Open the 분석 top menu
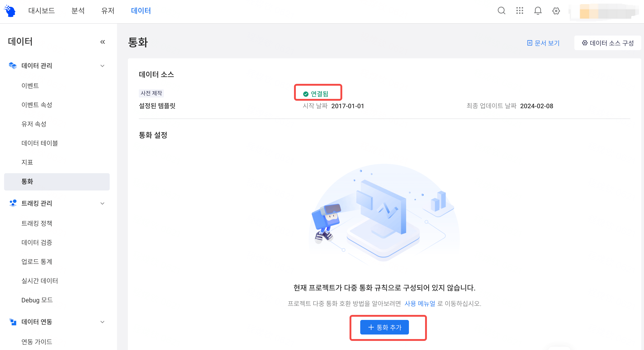 [78, 11]
